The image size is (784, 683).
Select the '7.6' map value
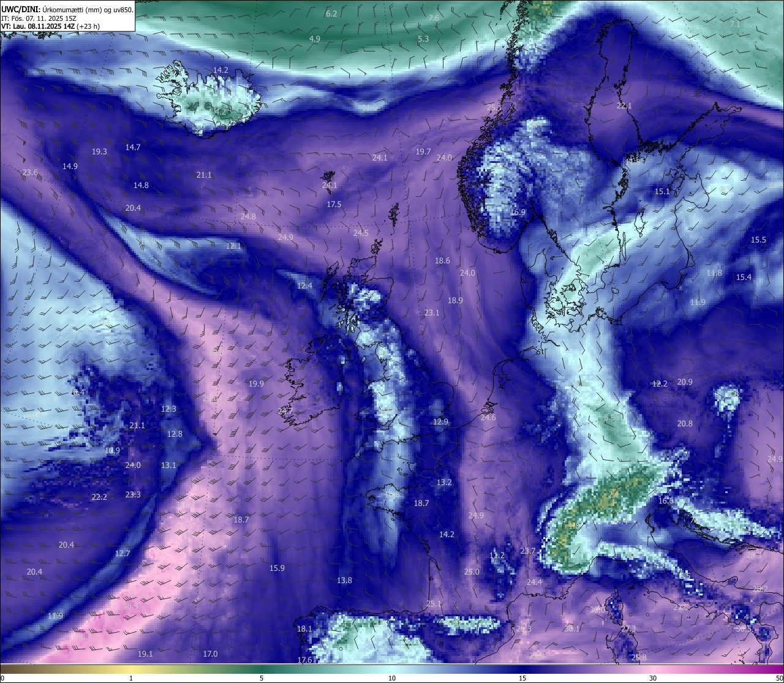433,18
